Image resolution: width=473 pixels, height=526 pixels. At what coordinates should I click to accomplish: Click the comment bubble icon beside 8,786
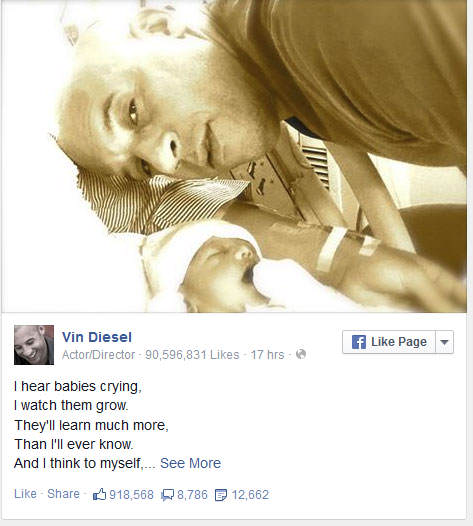(167, 495)
